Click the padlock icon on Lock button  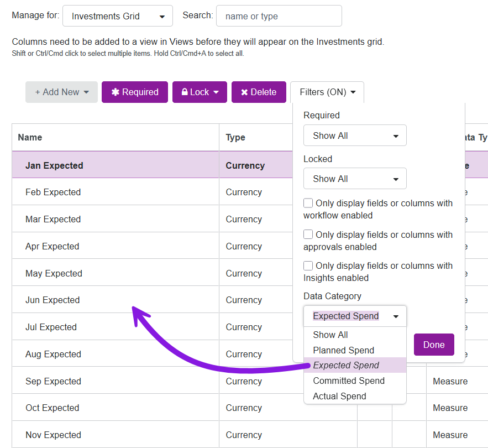(185, 92)
